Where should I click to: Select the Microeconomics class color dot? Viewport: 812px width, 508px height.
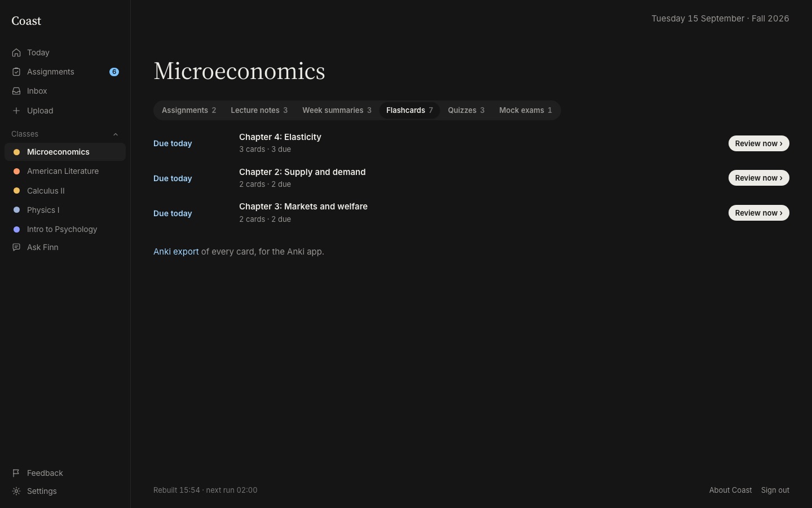(16, 152)
